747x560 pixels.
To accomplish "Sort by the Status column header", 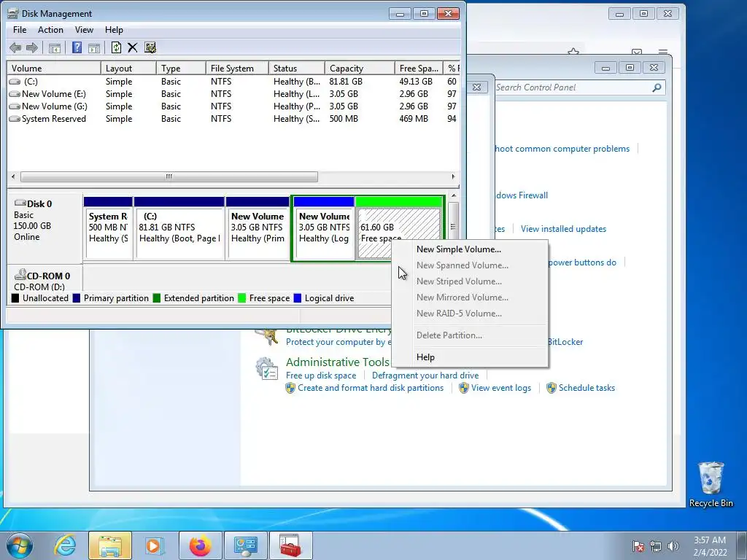I will [x=297, y=69].
